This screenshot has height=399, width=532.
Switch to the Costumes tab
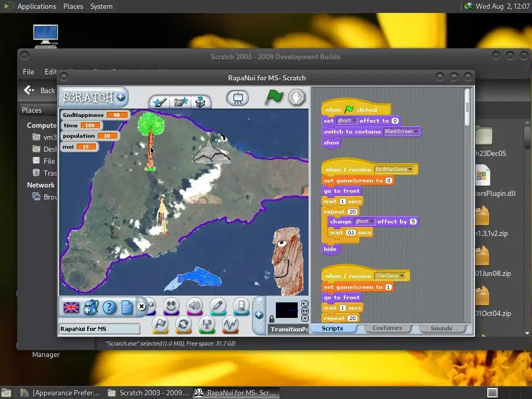point(387,328)
